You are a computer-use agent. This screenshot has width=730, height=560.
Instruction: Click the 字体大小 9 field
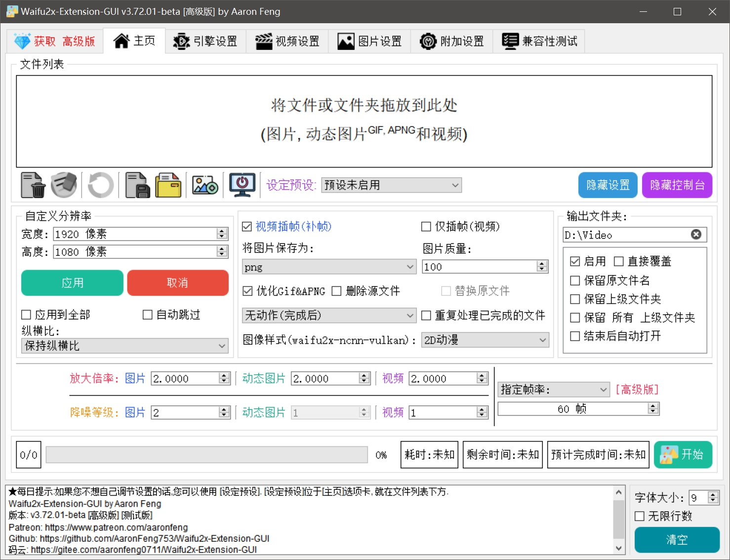click(x=704, y=497)
